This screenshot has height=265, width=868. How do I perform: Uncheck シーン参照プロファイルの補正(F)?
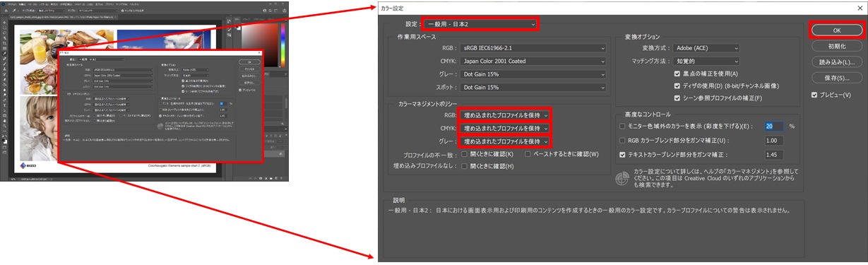(677, 98)
